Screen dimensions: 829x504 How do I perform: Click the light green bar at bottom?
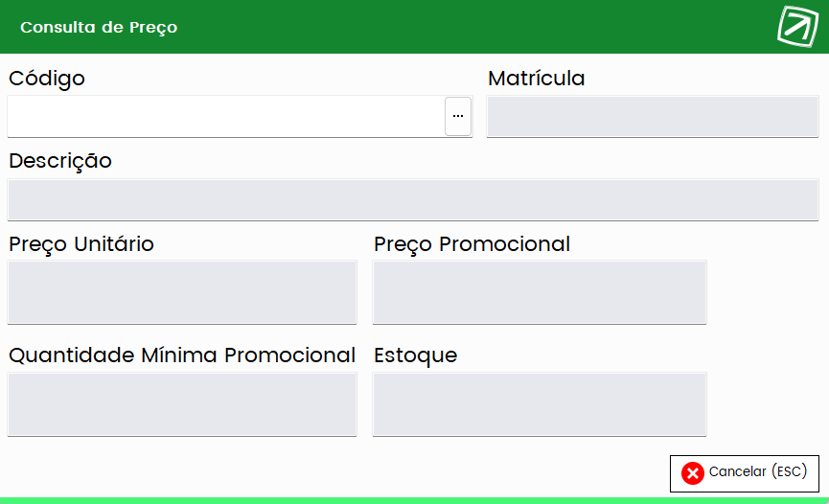tap(414, 500)
